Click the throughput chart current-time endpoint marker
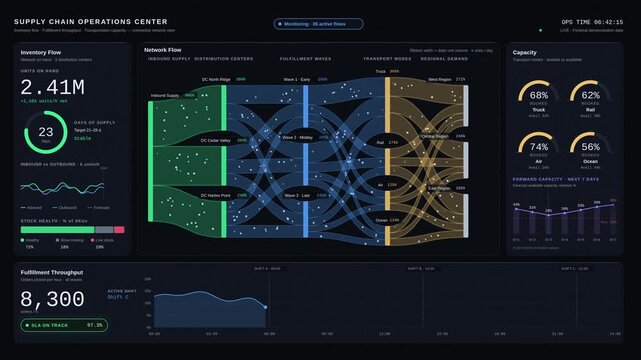Viewport: 641px width, 360px height. [266, 307]
